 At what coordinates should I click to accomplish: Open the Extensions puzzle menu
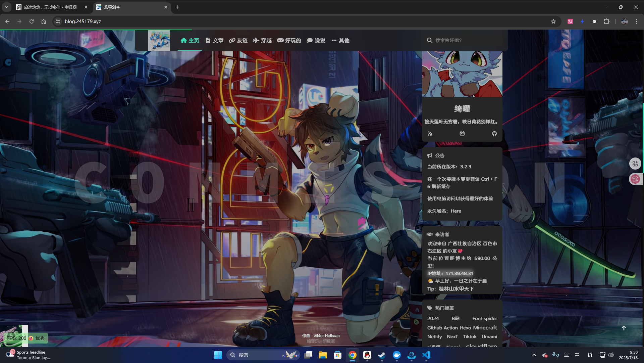[x=606, y=21]
